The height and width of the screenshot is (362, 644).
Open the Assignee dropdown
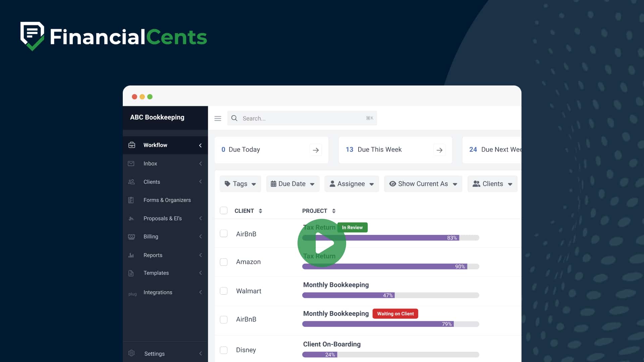pyautogui.click(x=352, y=184)
